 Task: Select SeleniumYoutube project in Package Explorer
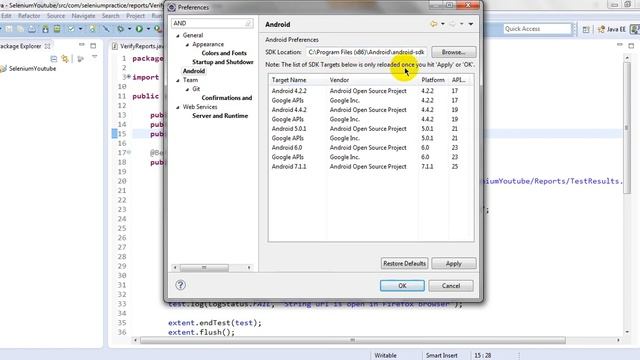click(x=32, y=69)
